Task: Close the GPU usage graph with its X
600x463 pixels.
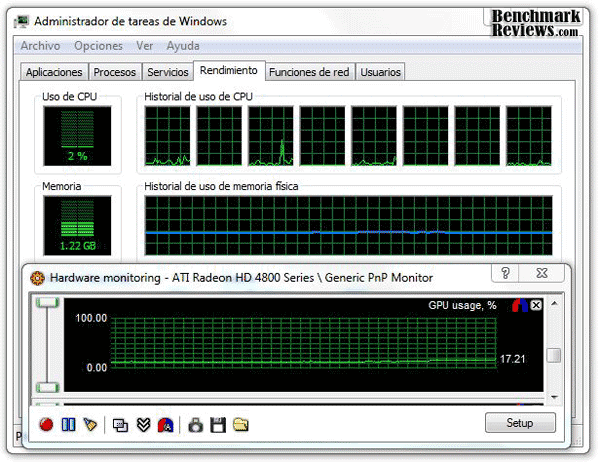Action: pos(536,305)
